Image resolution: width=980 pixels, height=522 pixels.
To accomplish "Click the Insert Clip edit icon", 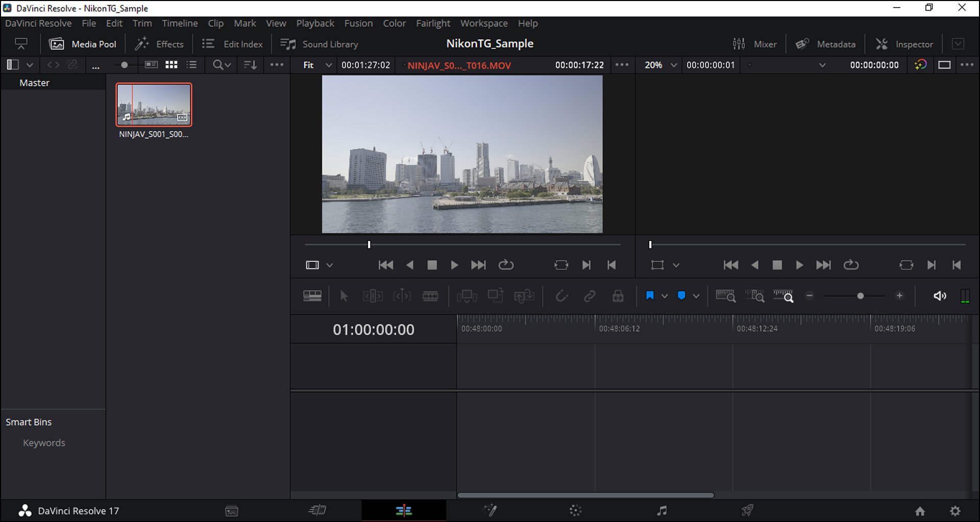I will pos(467,296).
